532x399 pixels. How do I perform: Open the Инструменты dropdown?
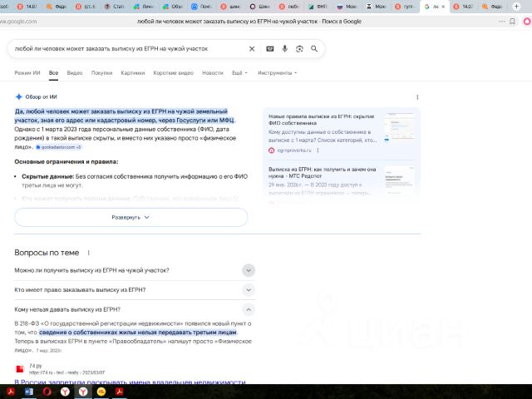[x=277, y=73]
